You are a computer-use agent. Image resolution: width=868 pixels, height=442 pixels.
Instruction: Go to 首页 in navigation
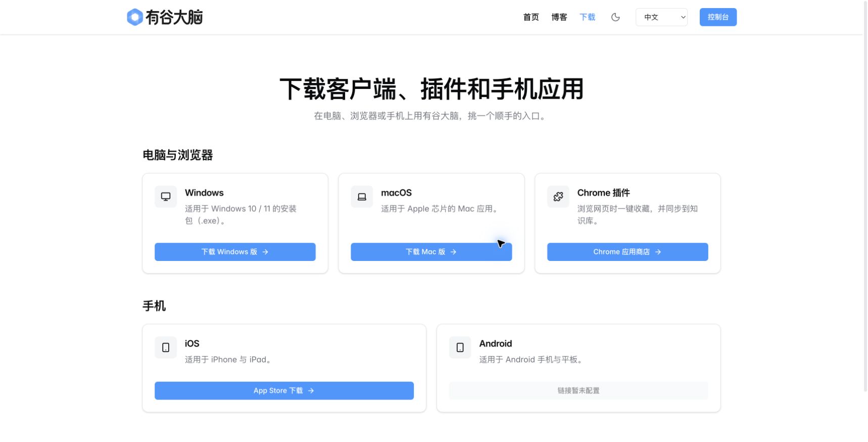pyautogui.click(x=531, y=17)
